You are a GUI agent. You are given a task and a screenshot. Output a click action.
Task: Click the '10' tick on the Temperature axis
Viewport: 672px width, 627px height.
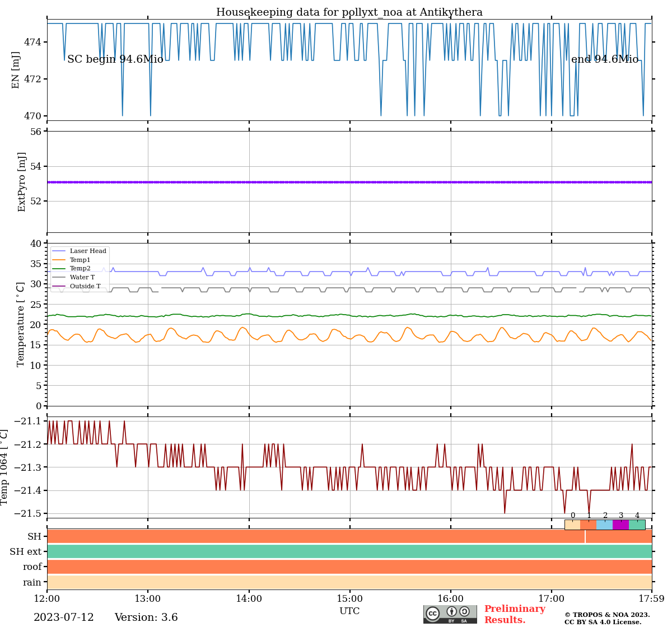pos(36,366)
